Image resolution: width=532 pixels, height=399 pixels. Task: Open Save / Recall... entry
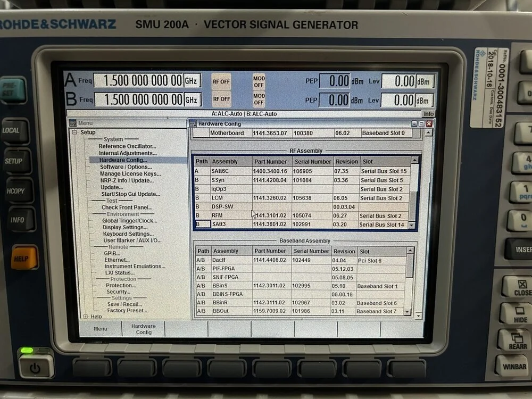tap(124, 304)
